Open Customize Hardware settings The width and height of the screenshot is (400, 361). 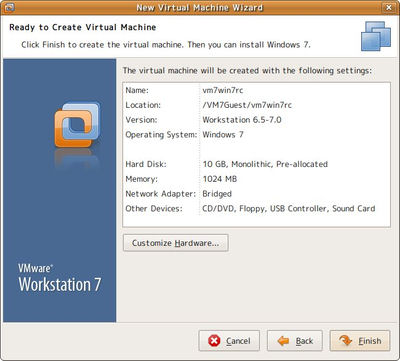176,243
